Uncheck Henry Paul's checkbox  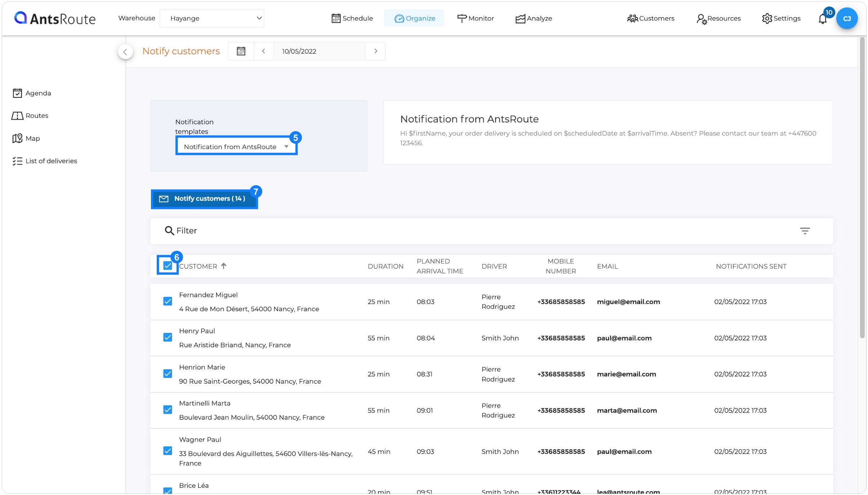[x=168, y=337]
